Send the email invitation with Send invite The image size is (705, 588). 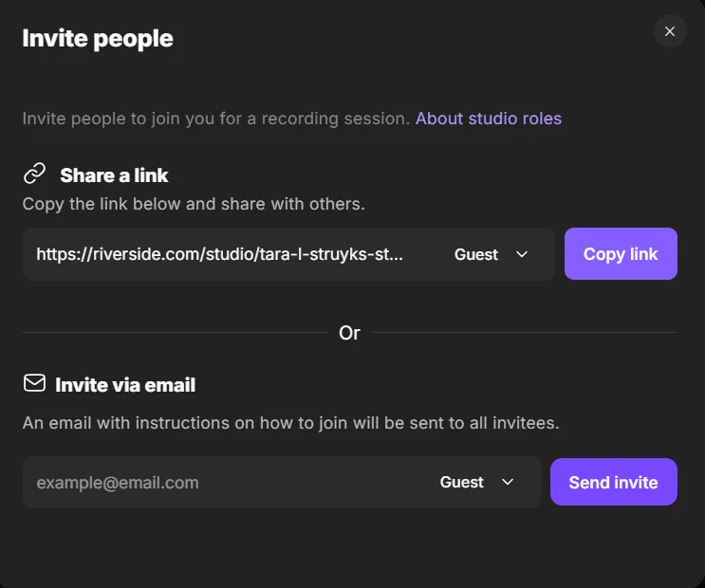click(613, 482)
